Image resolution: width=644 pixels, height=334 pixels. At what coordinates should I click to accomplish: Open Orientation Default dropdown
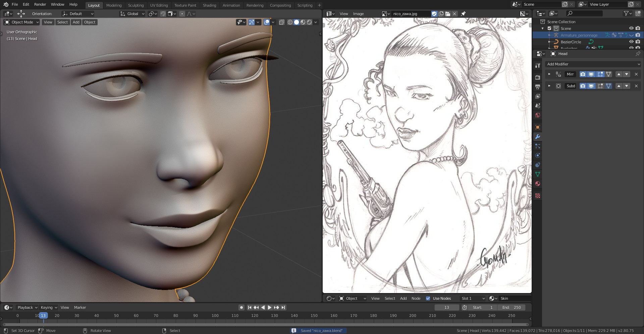pyautogui.click(x=78, y=14)
